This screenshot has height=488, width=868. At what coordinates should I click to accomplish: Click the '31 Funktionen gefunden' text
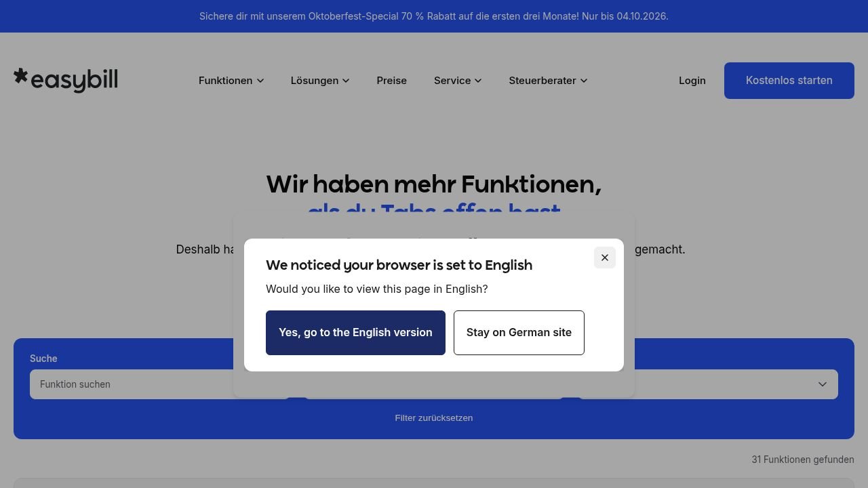tap(803, 460)
